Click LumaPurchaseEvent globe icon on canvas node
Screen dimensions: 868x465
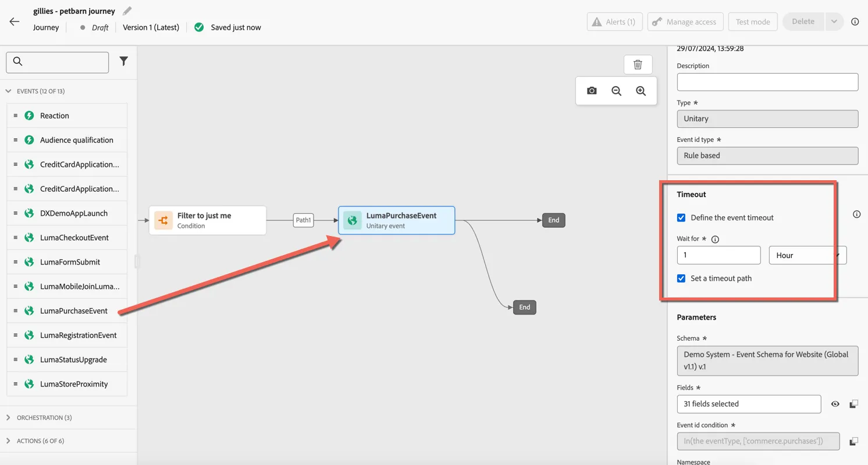[352, 220]
